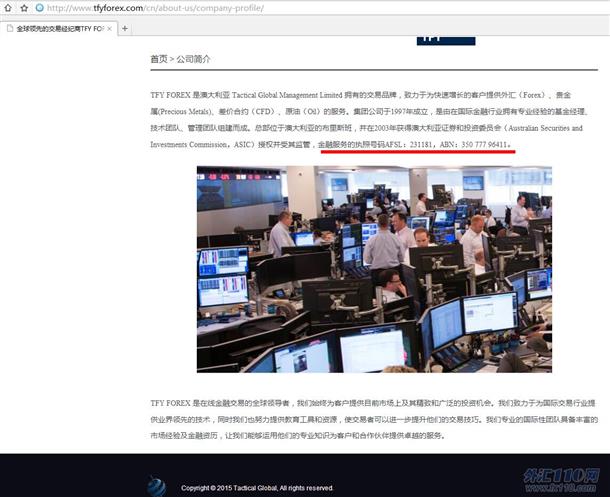The height and width of the screenshot is (497, 610).
Task: Click the 首页 breadcrumb link
Action: click(x=159, y=59)
